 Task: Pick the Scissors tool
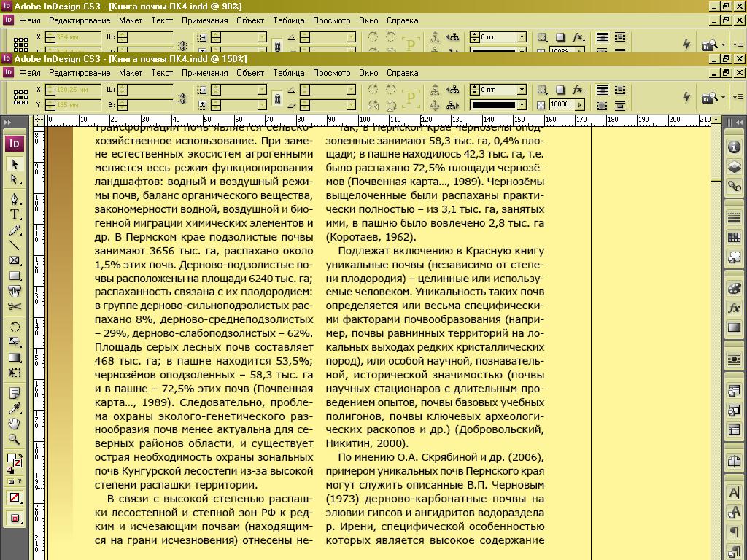tap(15, 307)
